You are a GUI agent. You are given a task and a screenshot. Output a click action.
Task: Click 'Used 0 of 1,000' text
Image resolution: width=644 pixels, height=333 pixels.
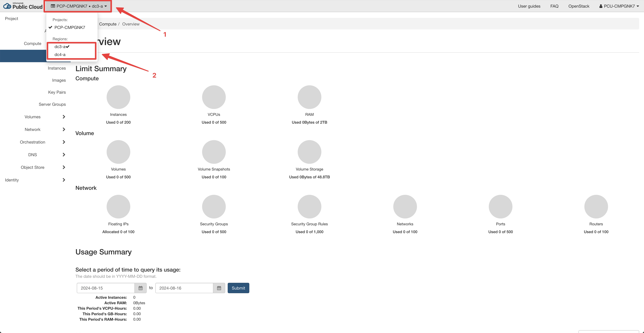pos(309,232)
